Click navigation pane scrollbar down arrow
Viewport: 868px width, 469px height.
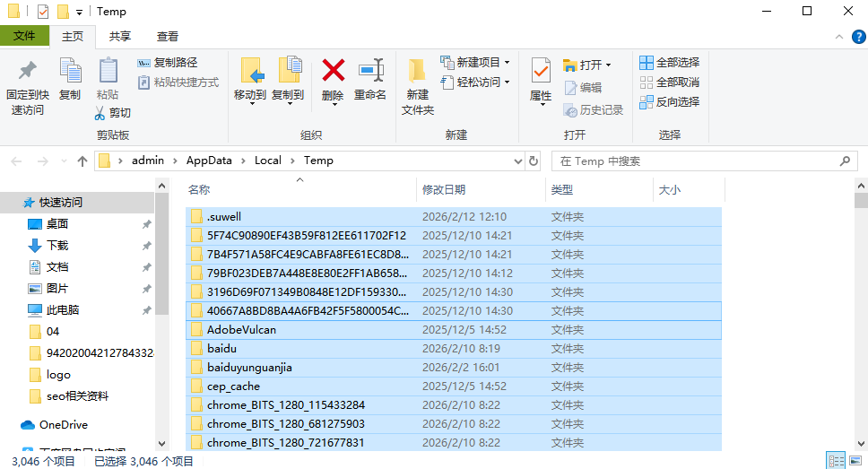tap(161, 444)
